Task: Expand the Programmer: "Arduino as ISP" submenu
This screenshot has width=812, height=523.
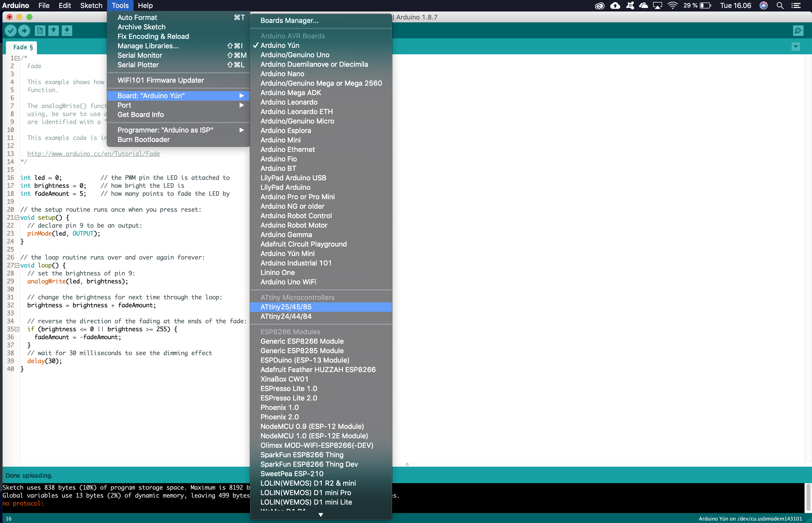Action: point(178,130)
